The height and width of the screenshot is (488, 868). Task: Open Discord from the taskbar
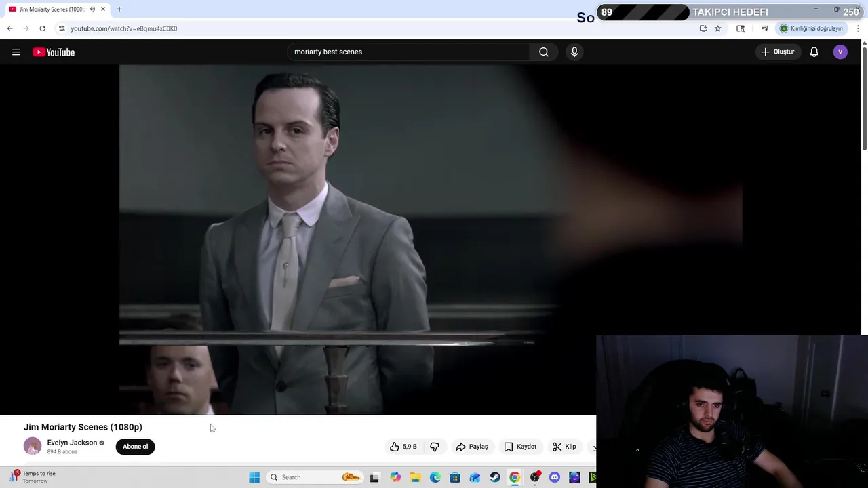point(555,477)
